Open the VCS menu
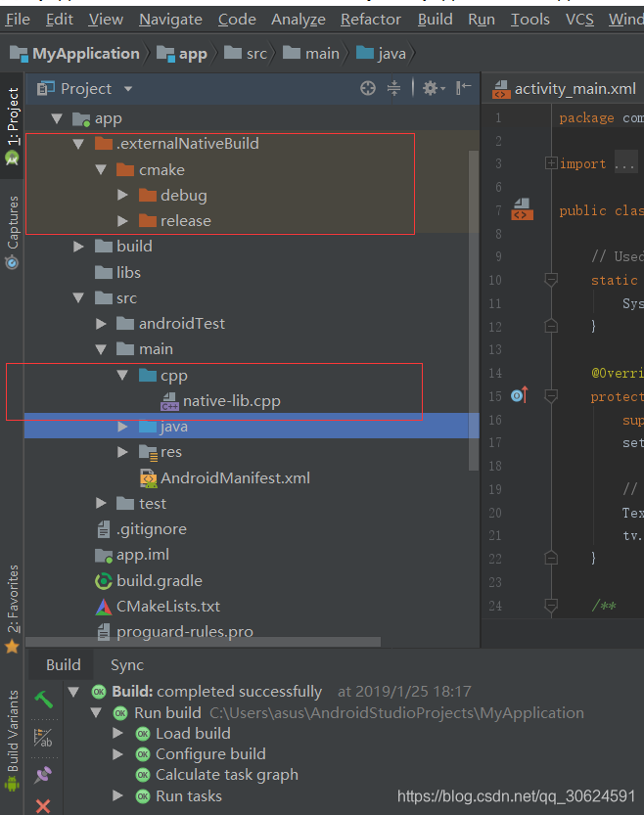 (x=579, y=20)
